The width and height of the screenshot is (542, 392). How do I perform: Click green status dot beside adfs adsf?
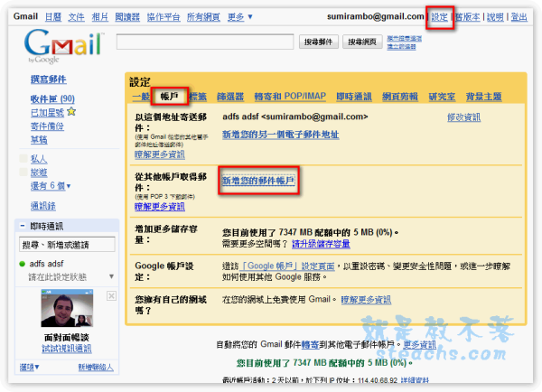tap(22, 264)
